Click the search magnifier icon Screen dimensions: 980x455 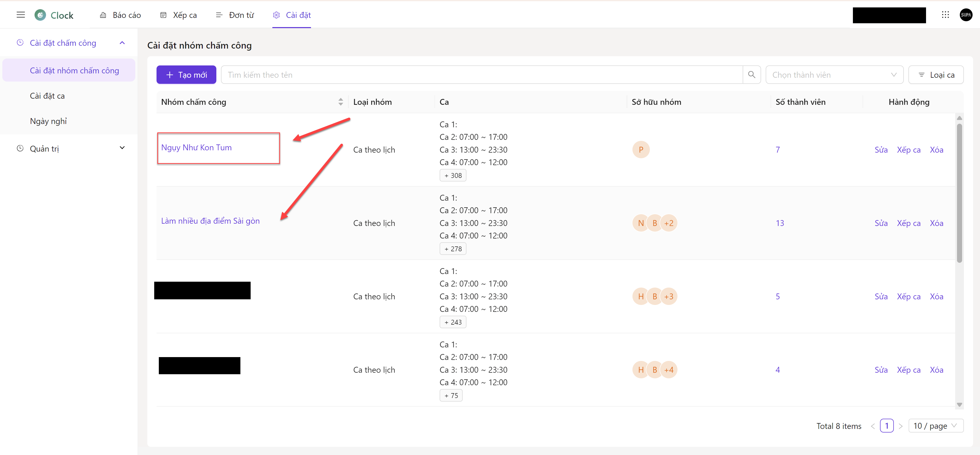point(751,74)
